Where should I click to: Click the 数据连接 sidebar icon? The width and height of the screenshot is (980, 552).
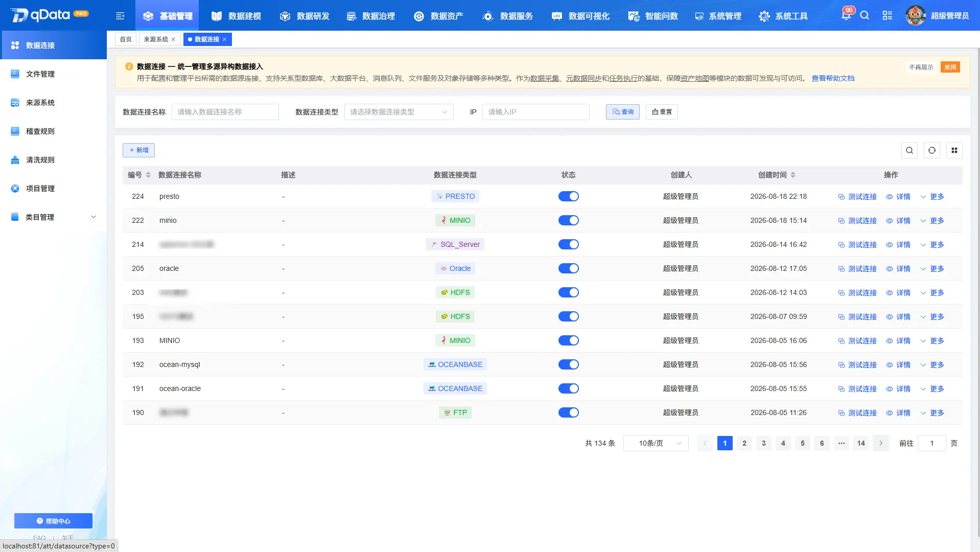click(15, 45)
